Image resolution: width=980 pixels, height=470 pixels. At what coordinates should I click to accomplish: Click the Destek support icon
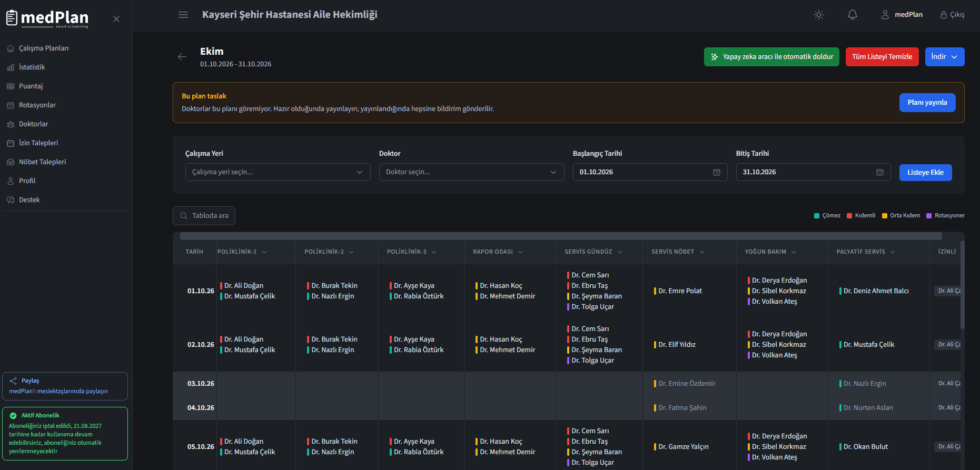11,200
